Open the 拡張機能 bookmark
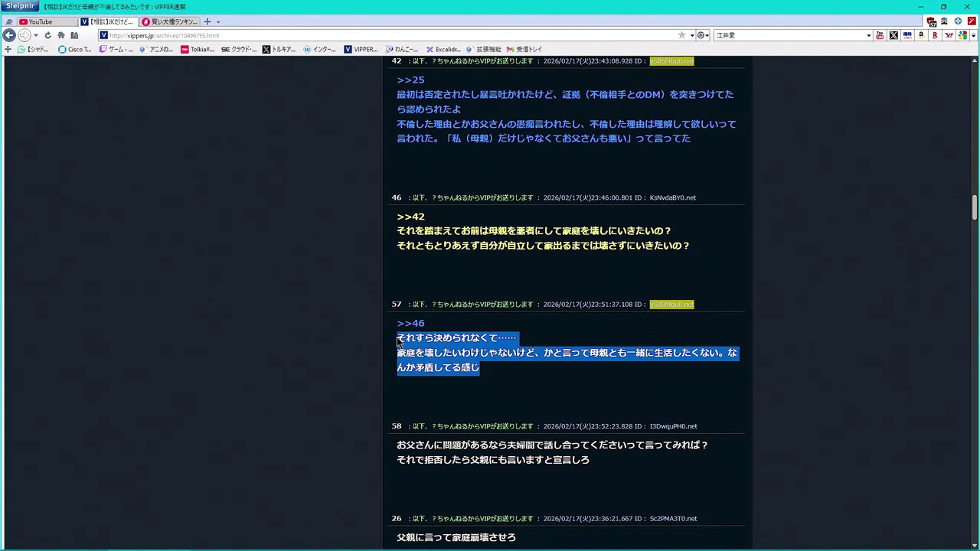Image resolution: width=980 pixels, height=551 pixels. pos(483,49)
